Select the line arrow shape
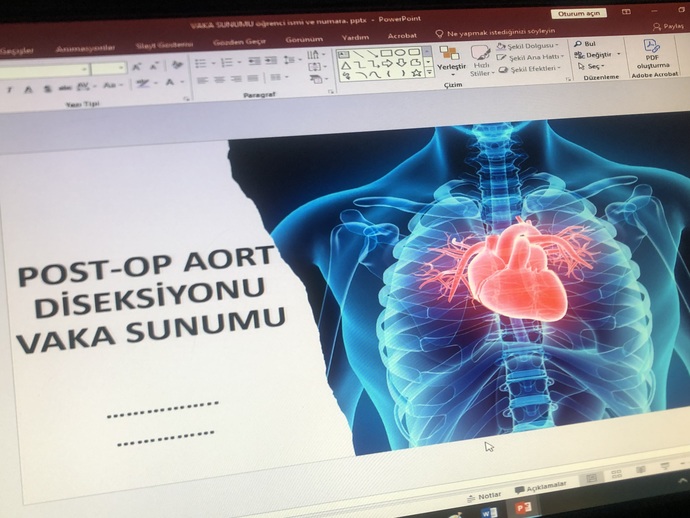 click(x=372, y=54)
